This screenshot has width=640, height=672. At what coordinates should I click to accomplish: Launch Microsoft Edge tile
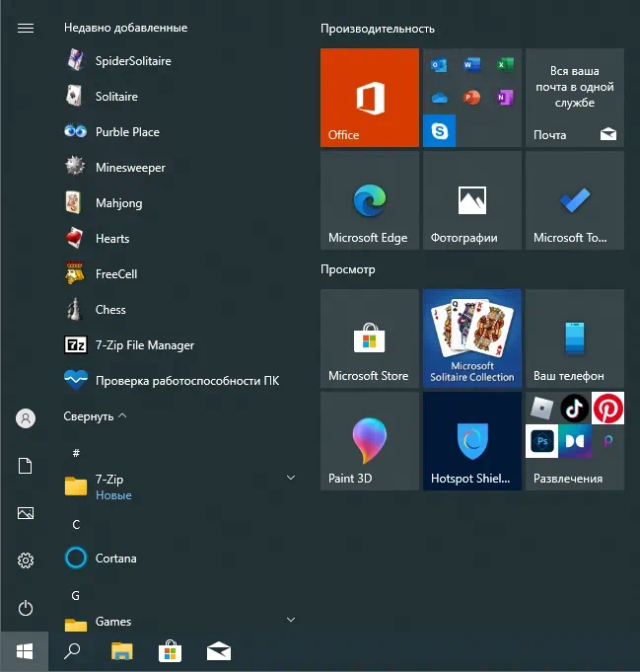click(x=370, y=200)
